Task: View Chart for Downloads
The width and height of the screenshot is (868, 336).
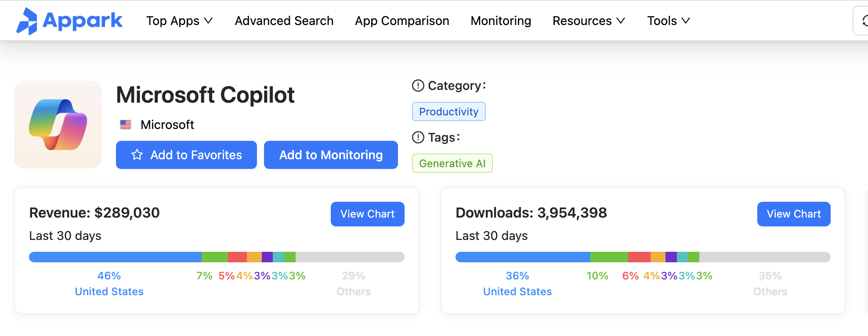Action: (x=794, y=214)
